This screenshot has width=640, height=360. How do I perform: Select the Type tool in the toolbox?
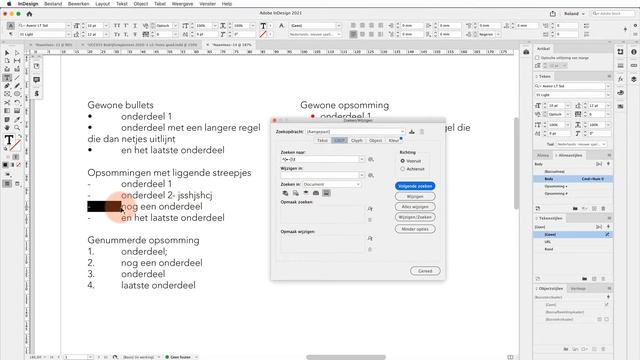coord(7,78)
